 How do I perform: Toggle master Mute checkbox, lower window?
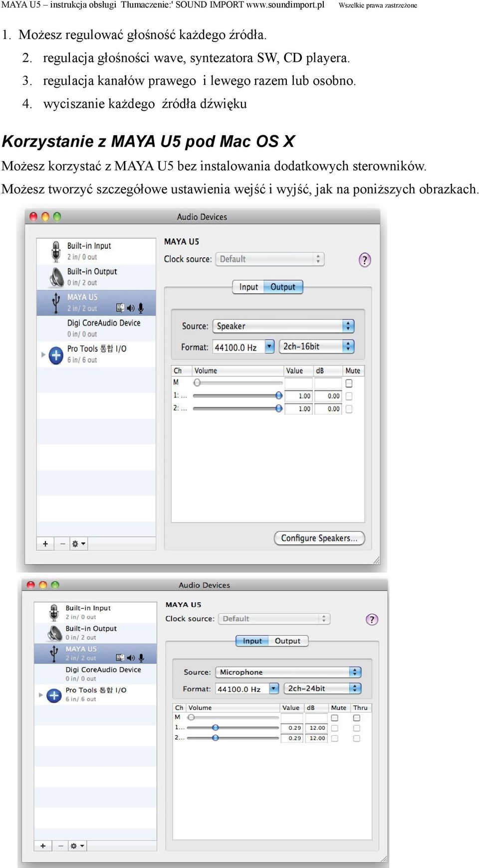tap(335, 718)
